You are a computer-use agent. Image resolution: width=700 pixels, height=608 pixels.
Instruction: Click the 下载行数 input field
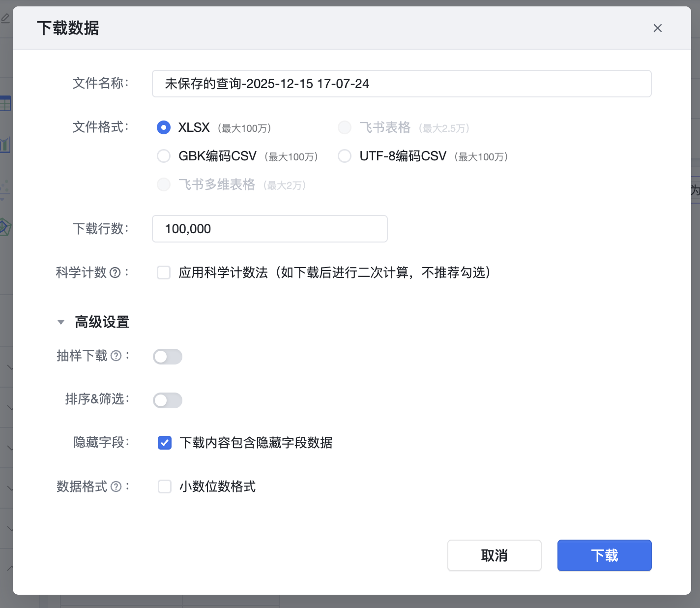tap(269, 229)
